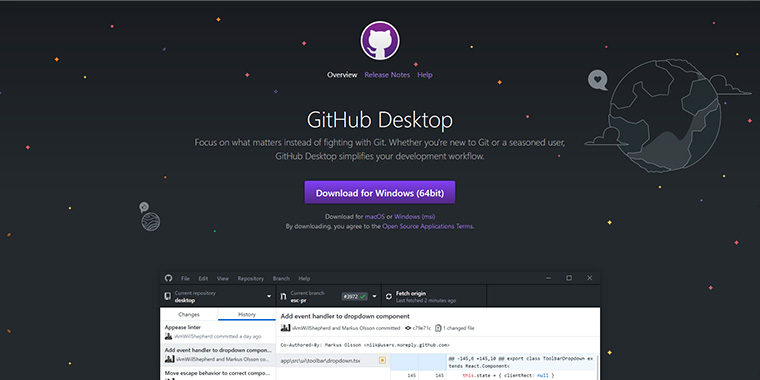Screen dimensions: 760x380
Task: Click the heart speech bubble icon
Action: [598, 80]
